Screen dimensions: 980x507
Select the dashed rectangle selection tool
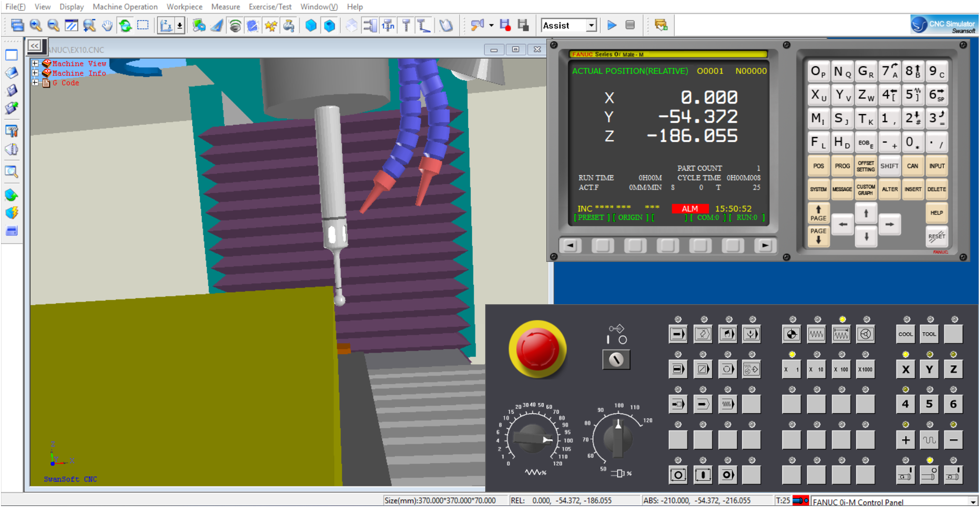coord(143,25)
